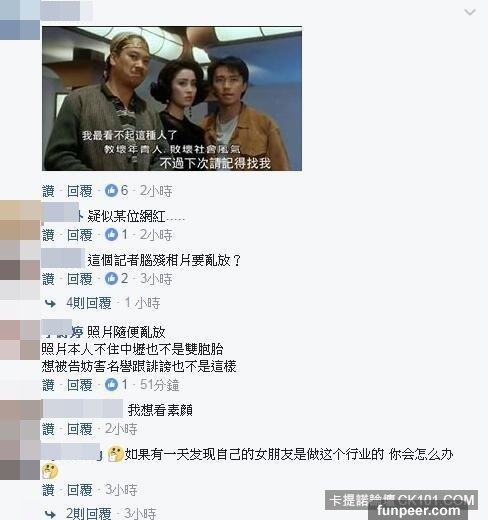
Task: Like the 疑似某位網紅 comment via 讚
Action: (48, 235)
